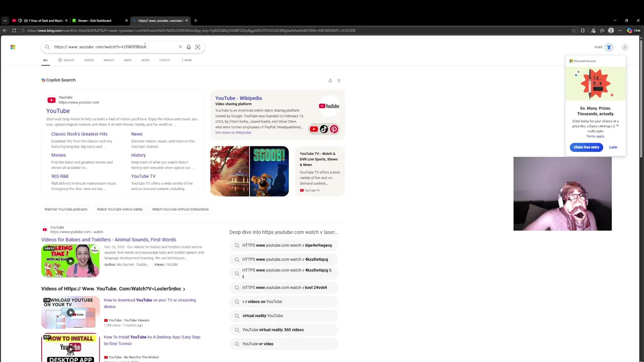
Task: Click the magnifier icon in search box
Action: coord(47,47)
